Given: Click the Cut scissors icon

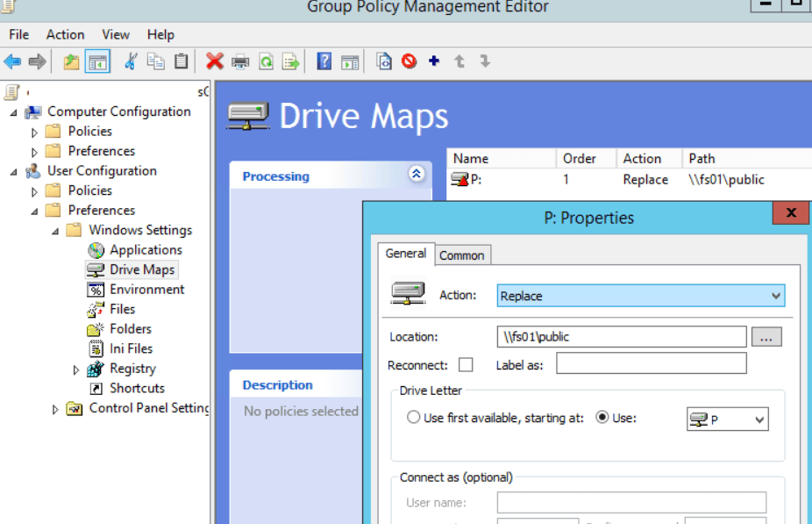Looking at the screenshot, I should [131, 61].
